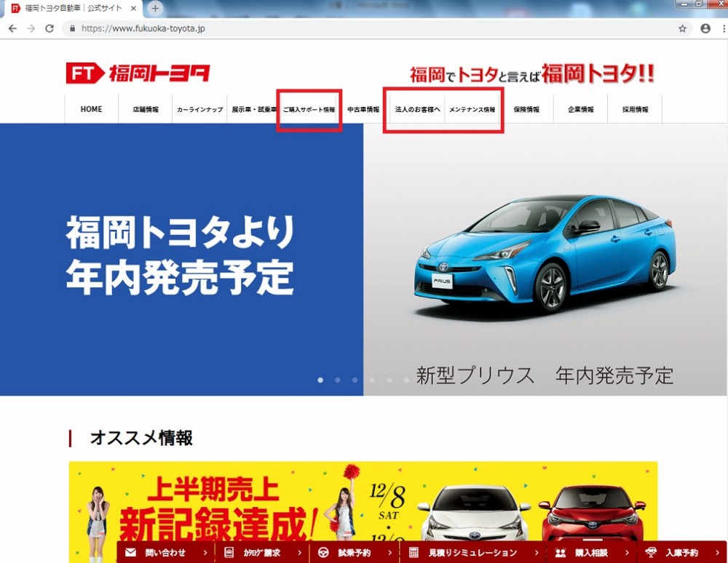Click the URL field showing fukuoka-toyota.jp

(x=371, y=29)
